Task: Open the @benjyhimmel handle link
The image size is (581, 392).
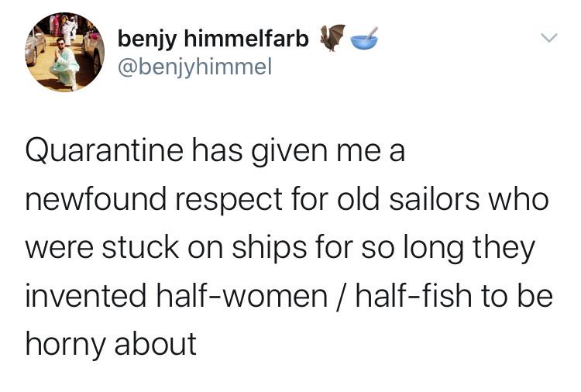Action: 195,67
